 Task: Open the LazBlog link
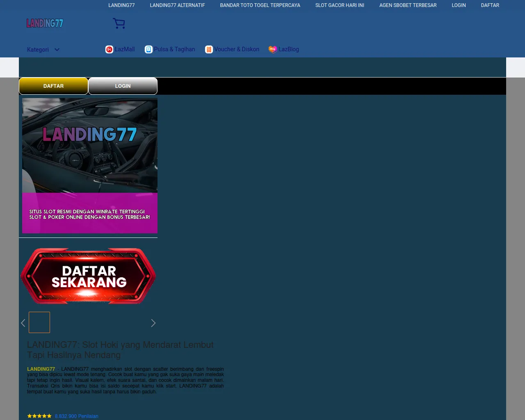coord(289,49)
